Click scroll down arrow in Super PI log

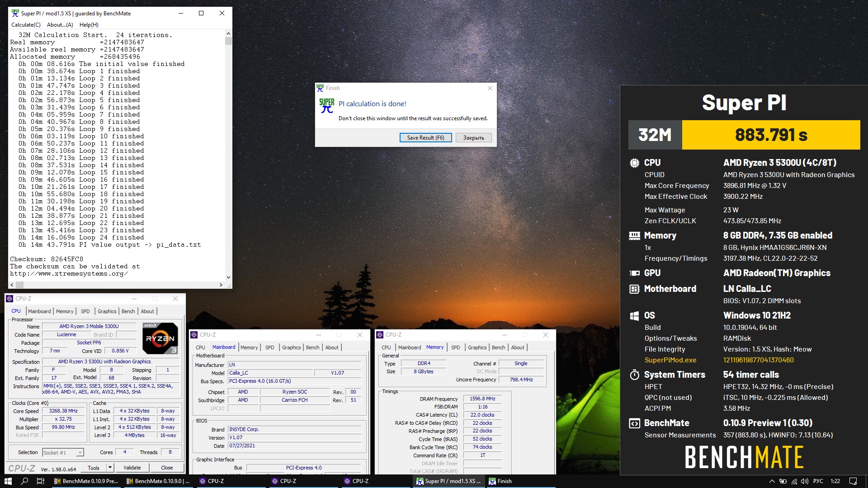[x=228, y=277]
